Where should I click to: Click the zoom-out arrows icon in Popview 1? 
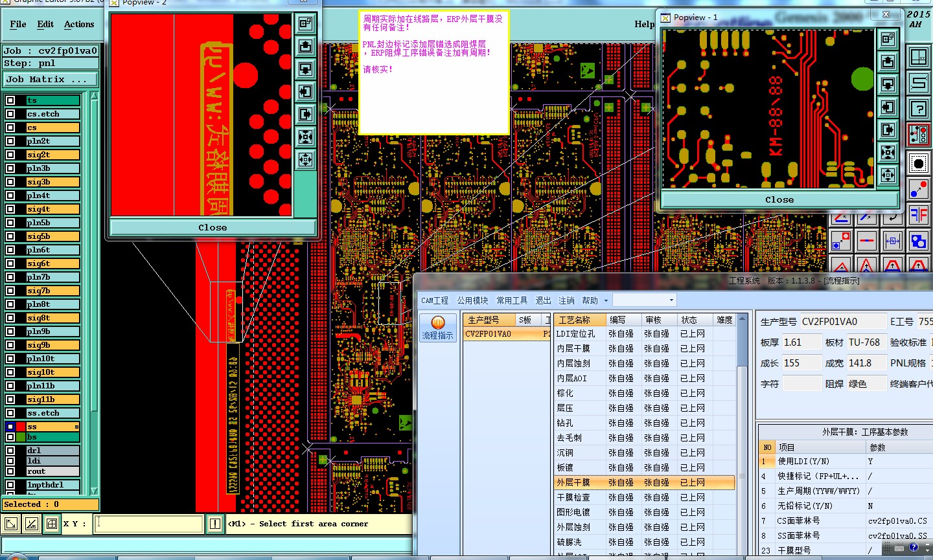tap(888, 175)
